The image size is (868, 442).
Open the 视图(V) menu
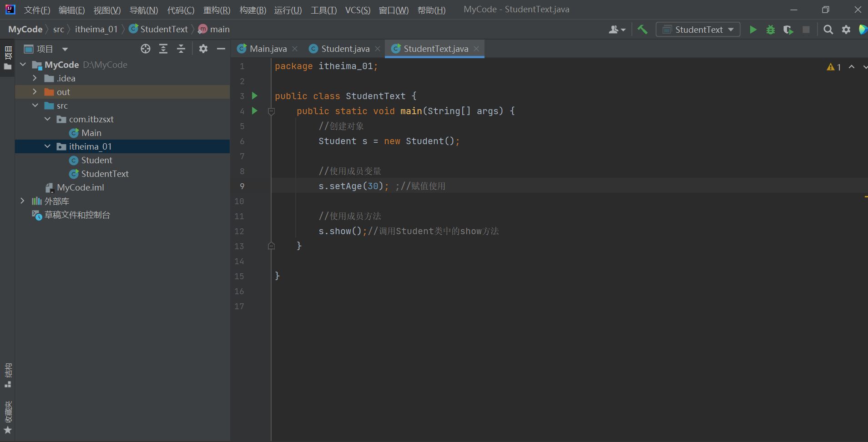coord(107,10)
